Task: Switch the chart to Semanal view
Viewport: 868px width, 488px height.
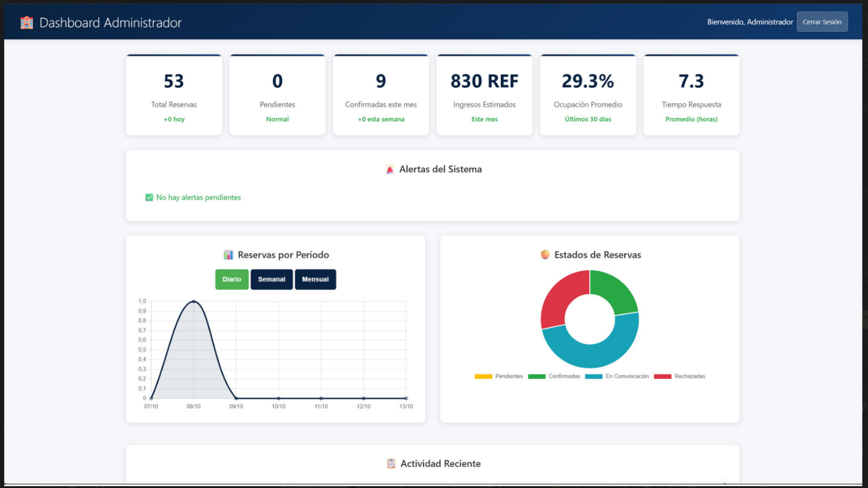Action: [x=272, y=279]
